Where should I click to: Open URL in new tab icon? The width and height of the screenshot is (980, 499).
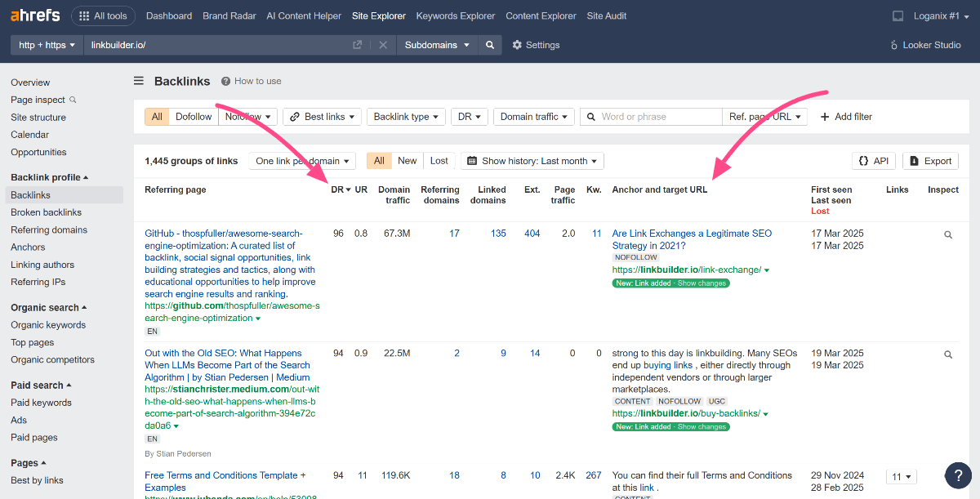357,45
